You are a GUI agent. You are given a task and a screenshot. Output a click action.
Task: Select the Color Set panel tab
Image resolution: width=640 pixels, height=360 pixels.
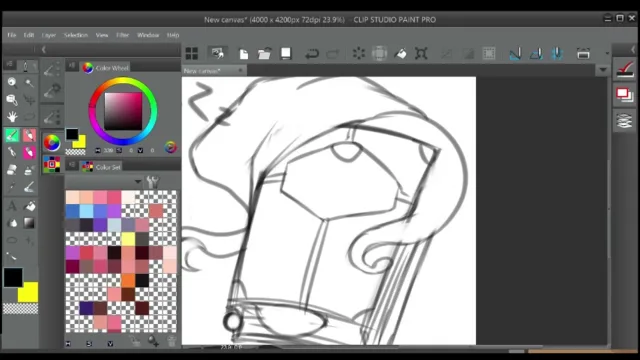[x=102, y=167]
